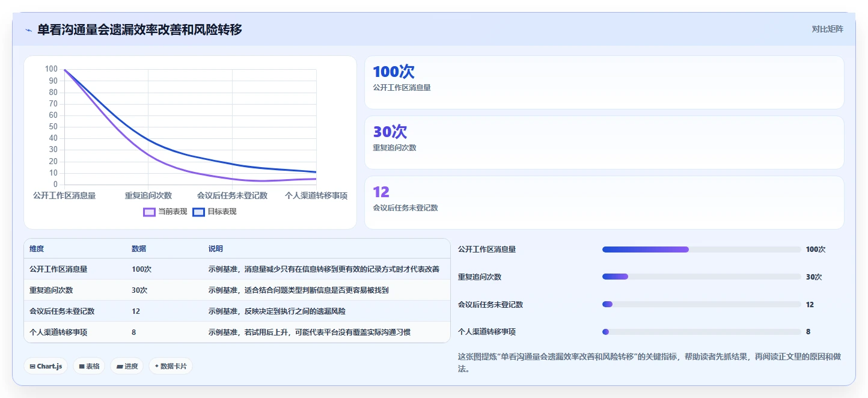868x398 pixels.
Task: Click the 12 value right of the progress bar
Action: tap(810, 305)
